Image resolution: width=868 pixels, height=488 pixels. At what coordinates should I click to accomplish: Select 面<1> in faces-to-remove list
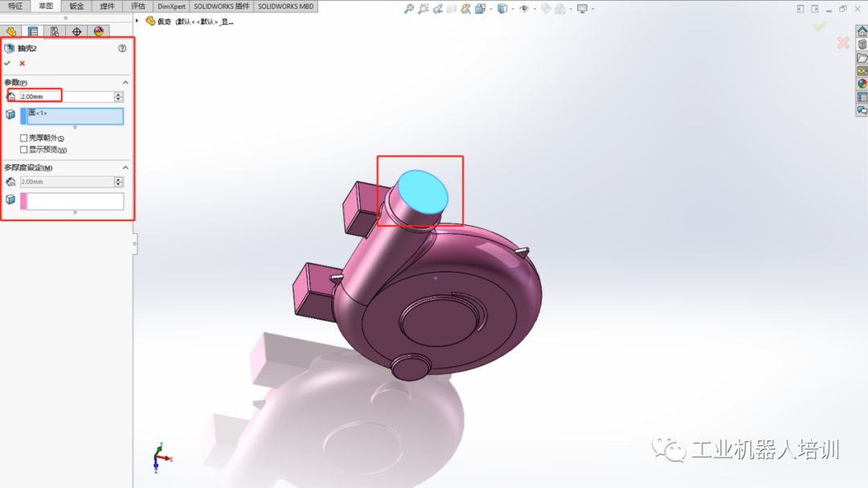(x=38, y=113)
